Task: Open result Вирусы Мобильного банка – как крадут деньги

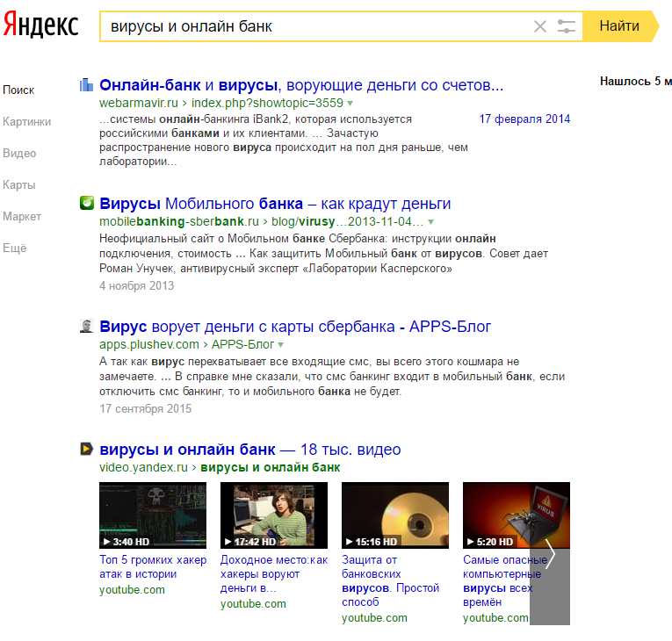Action: coord(275,204)
